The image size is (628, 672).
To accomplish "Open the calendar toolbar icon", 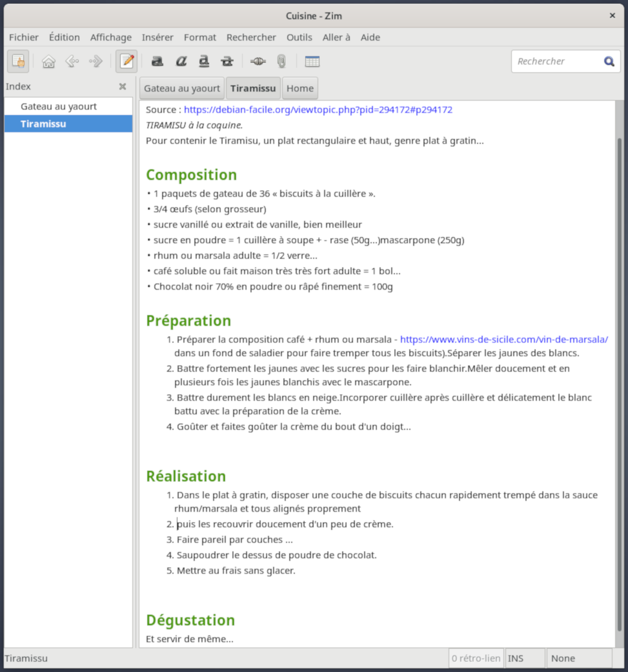I will pyautogui.click(x=312, y=61).
